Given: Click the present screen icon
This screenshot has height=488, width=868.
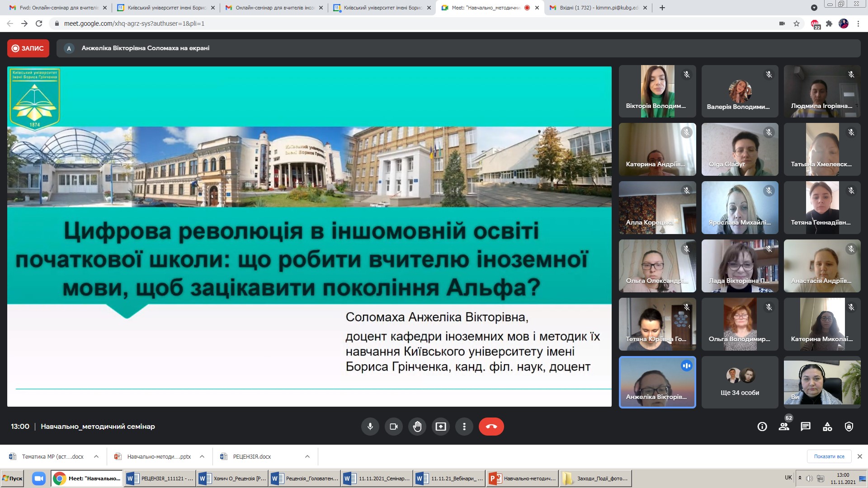Looking at the screenshot, I should click(x=441, y=427).
